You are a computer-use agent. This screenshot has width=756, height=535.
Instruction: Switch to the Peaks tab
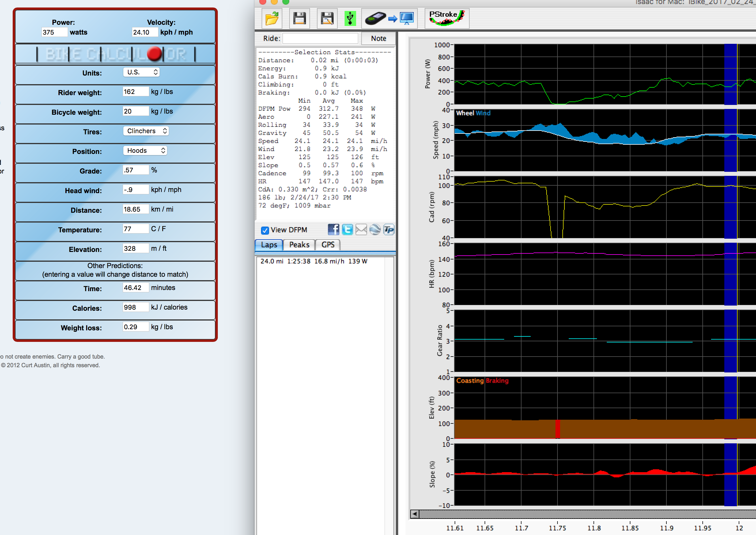[299, 245]
